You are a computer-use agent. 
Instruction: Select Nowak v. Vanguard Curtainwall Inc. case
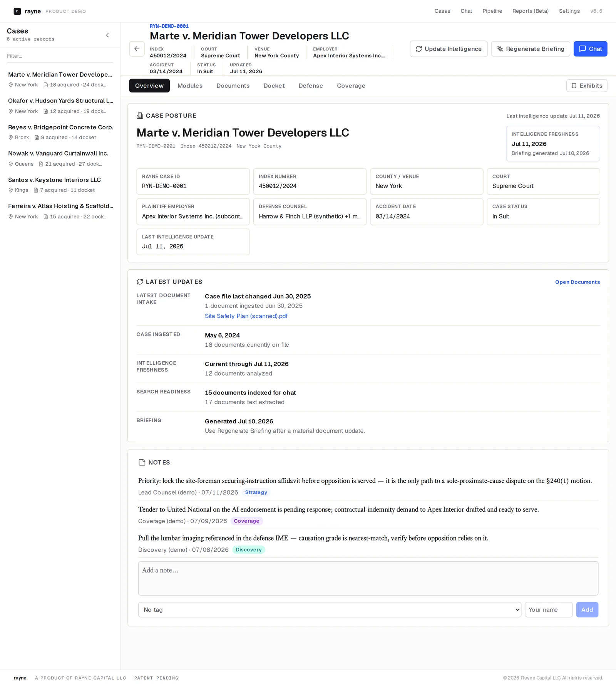[x=60, y=158]
